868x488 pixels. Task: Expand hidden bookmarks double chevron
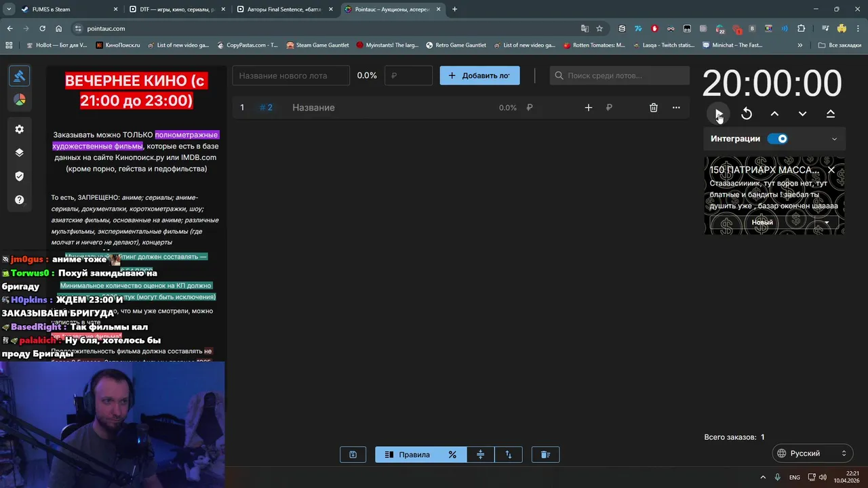[800, 45]
